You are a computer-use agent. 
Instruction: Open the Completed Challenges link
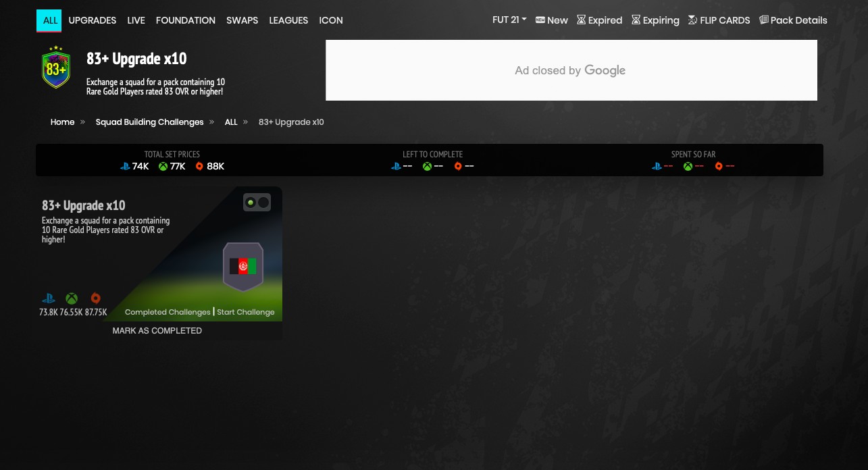pos(168,312)
